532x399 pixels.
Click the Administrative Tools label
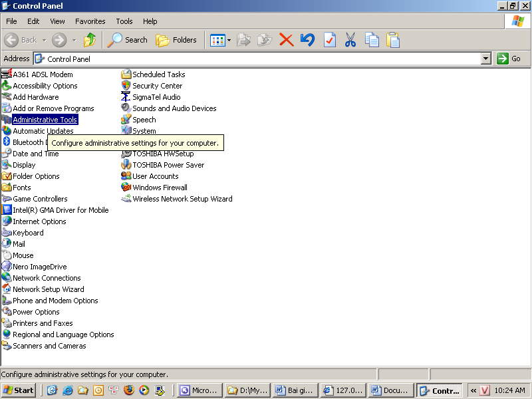[45, 120]
